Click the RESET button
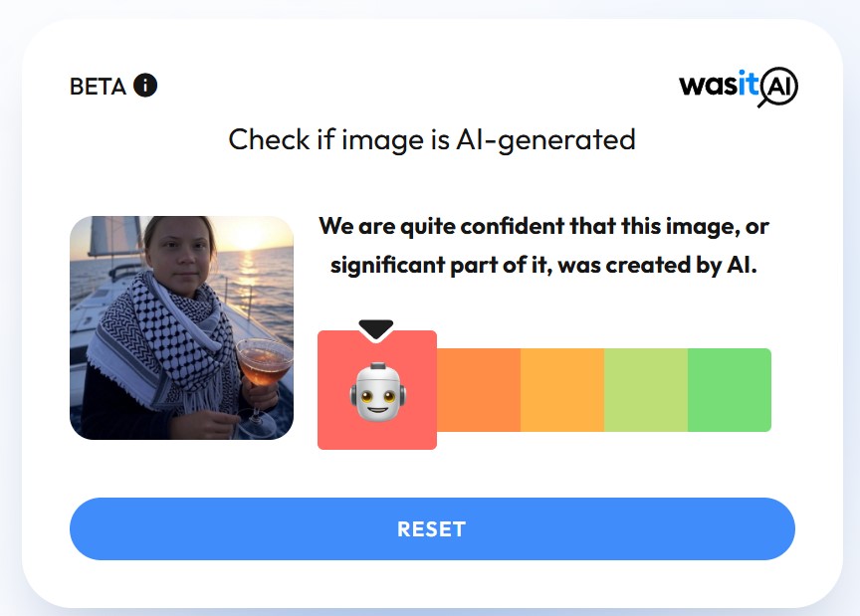 tap(432, 528)
